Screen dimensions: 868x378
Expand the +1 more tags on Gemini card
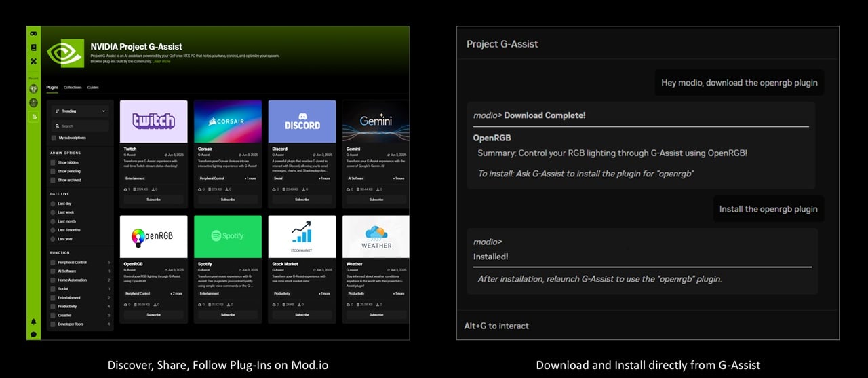pyautogui.click(x=399, y=178)
